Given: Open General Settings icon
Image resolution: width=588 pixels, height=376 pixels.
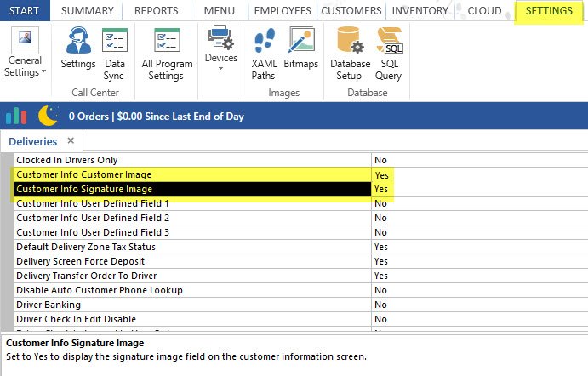Looking at the screenshot, I should point(24,40).
